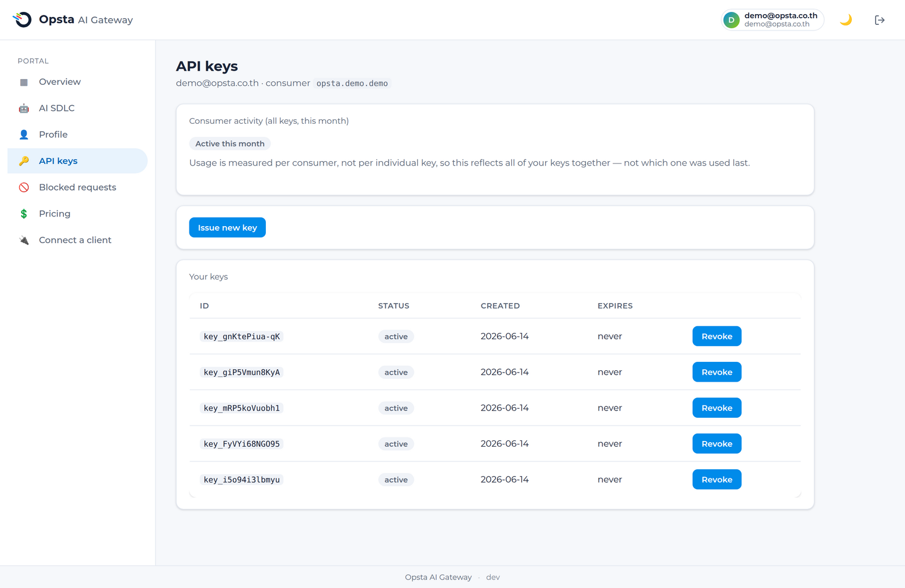The image size is (905, 588).
Task: Click the Issue new key button
Action: pyautogui.click(x=227, y=227)
